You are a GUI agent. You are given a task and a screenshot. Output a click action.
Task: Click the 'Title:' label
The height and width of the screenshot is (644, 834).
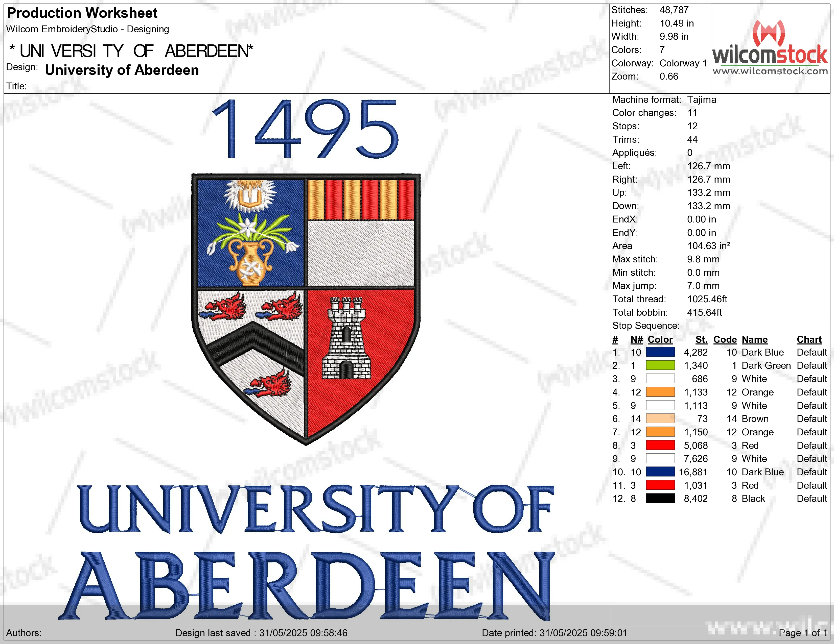pyautogui.click(x=16, y=86)
